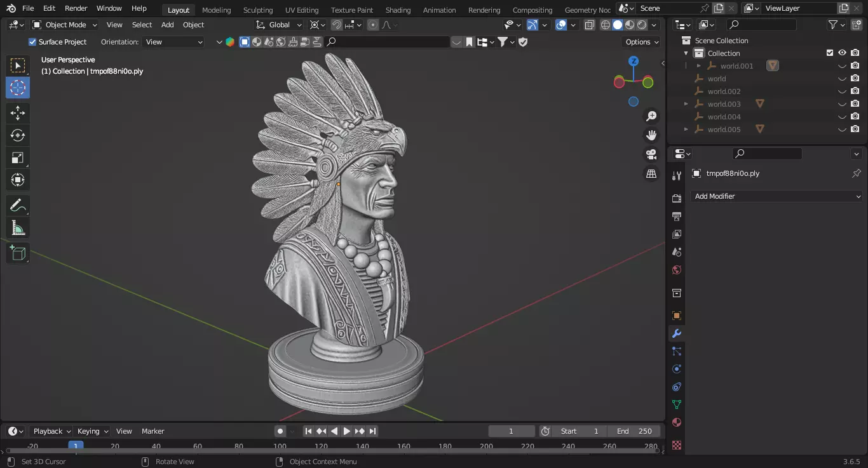Select the Measure ruler tool
This screenshot has height=468, width=868.
pos(18,228)
